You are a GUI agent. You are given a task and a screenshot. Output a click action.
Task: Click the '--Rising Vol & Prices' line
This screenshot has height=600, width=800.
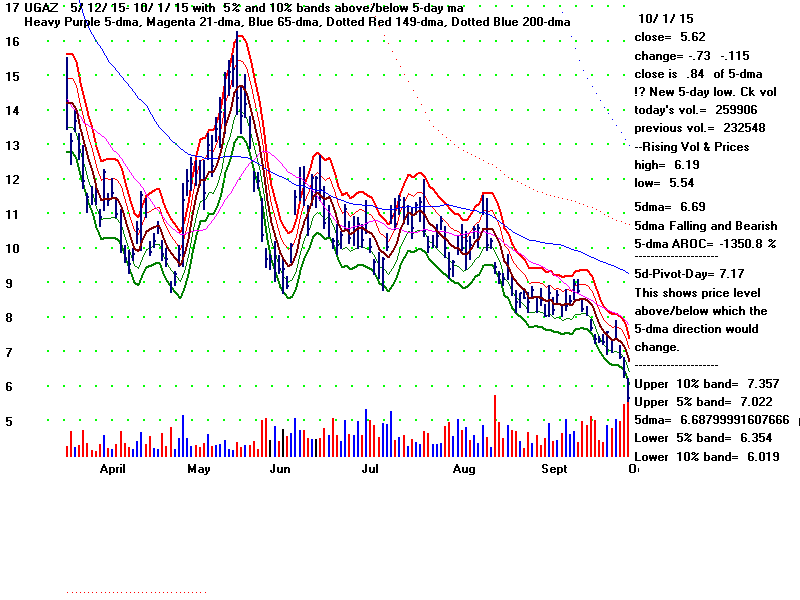click(x=692, y=147)
